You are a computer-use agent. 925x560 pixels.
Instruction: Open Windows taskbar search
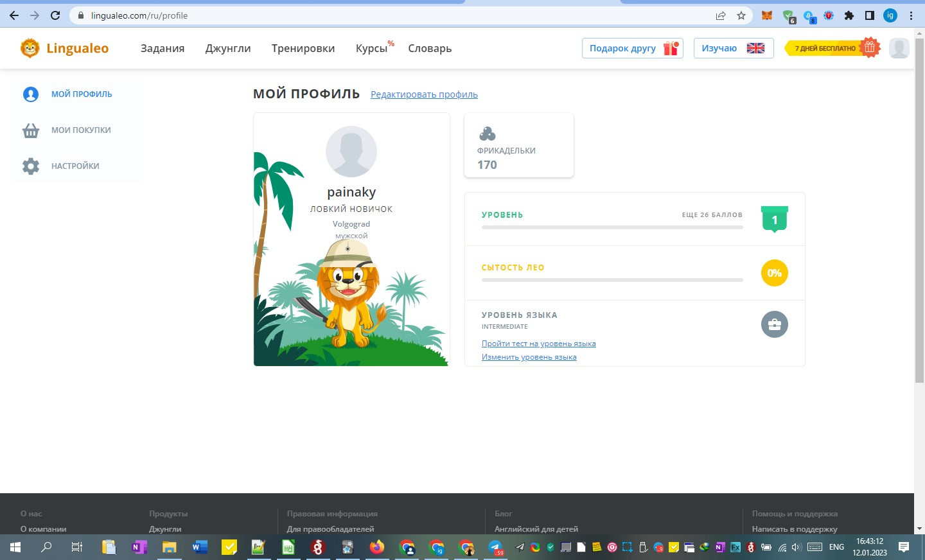click(x=46, y=547)
